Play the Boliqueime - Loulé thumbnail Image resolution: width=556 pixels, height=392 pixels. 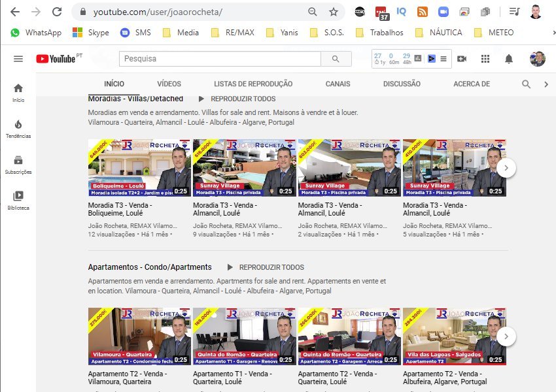point(139,168)
